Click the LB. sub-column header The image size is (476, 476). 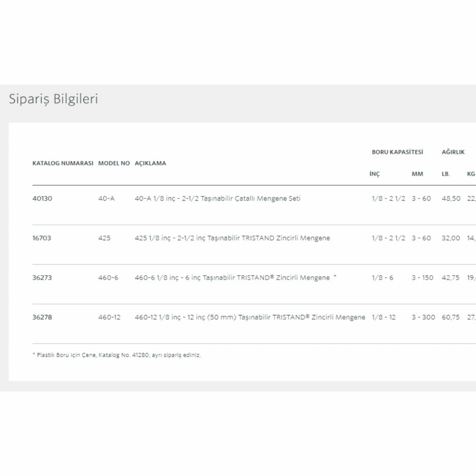point(445,174)
